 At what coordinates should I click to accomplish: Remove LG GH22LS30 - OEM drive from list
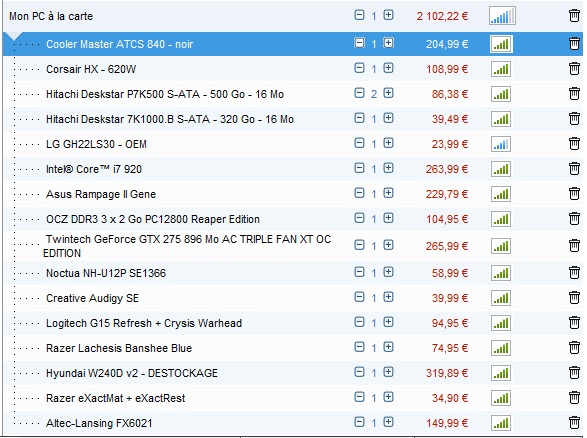pyautogui.click(x=574, y=144)
